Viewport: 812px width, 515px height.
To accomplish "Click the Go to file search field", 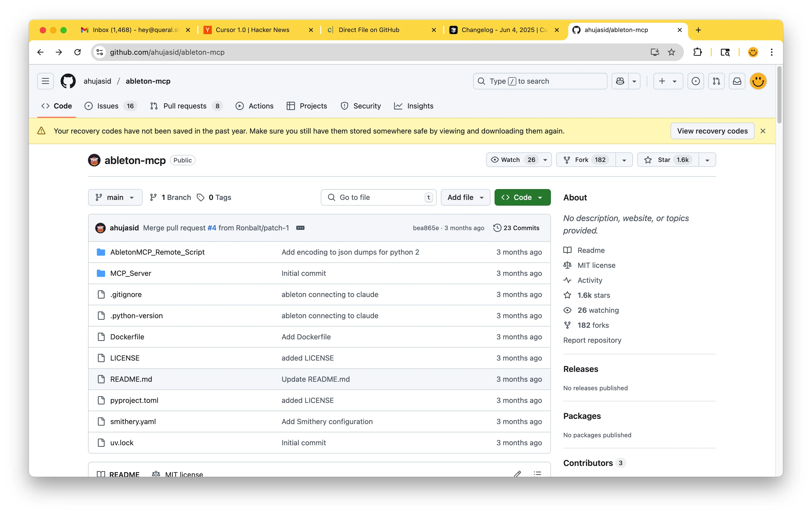I will [378, 197].
